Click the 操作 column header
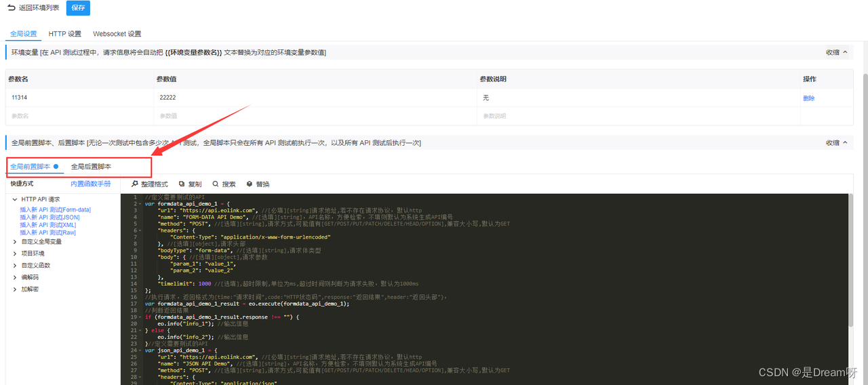Screen dimensions: 868x385 pos(810,79)
